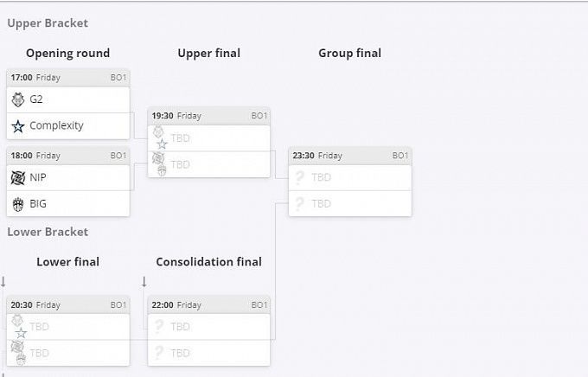The height and width of the screenshot is (377, 588).
Task: Open the 18:00 Friday match header
Action: point(67,156)
